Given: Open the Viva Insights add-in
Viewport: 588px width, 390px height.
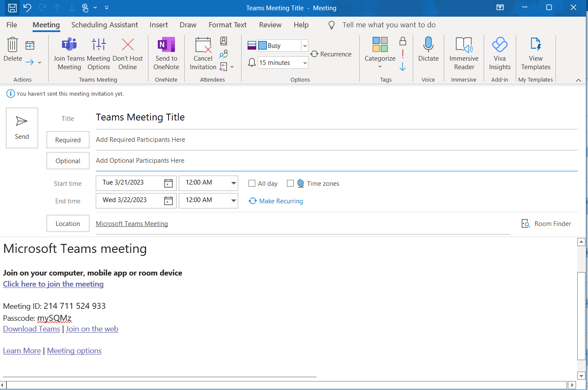Looking at the screenshot, I should (x=500, y=53).
